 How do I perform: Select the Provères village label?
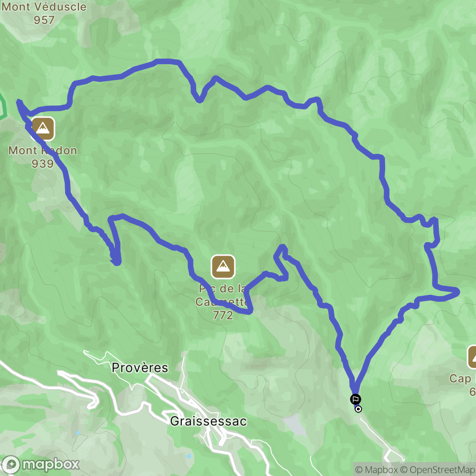[139, 368]
